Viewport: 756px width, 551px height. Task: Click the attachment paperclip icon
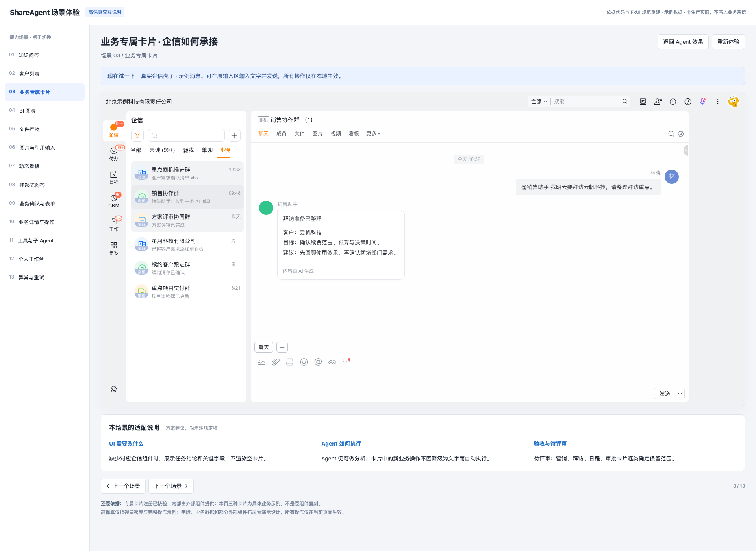(276, 362)
